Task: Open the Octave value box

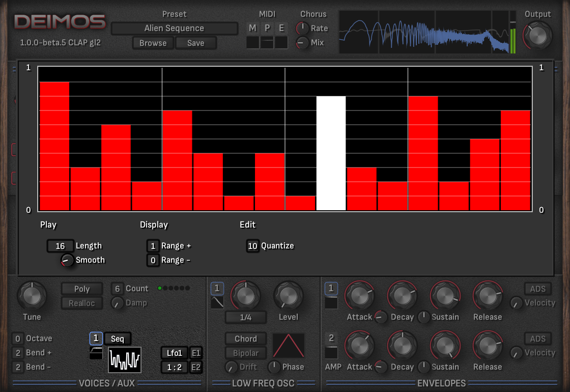Action: click(17, 339)
